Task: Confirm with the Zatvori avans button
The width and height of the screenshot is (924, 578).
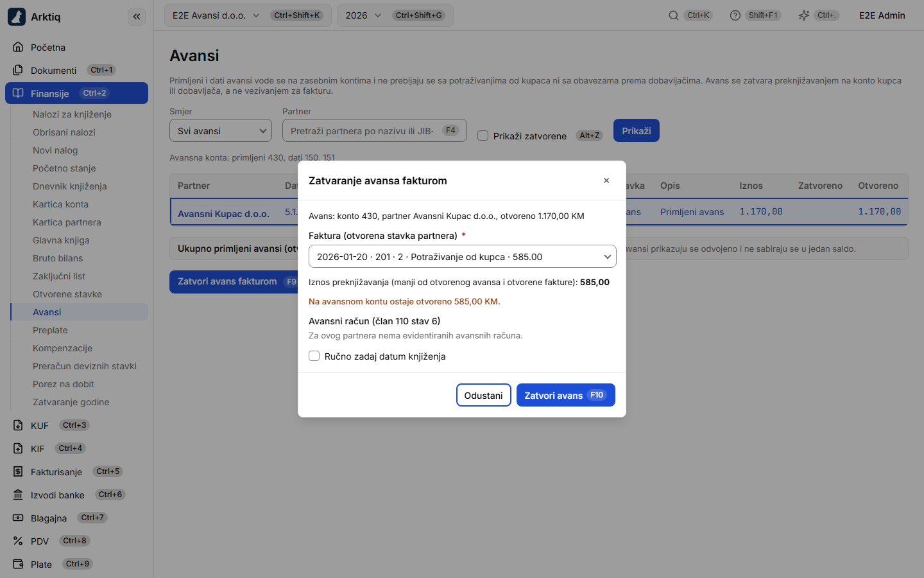Action: (566, 395)
